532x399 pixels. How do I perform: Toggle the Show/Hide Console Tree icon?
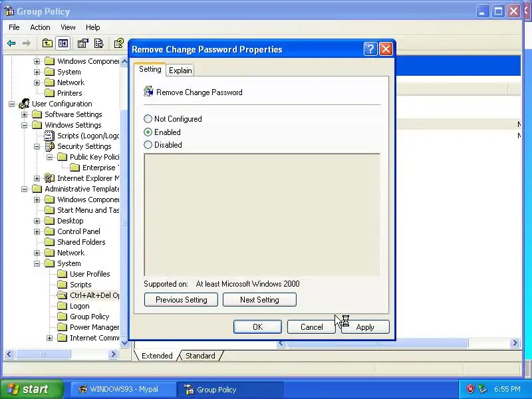click(63, 43)
